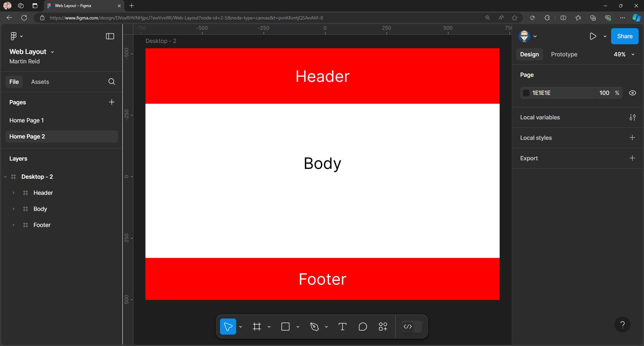Open the browser zoom magnifier control
The image size is (644, 346).
click(488, 18)
